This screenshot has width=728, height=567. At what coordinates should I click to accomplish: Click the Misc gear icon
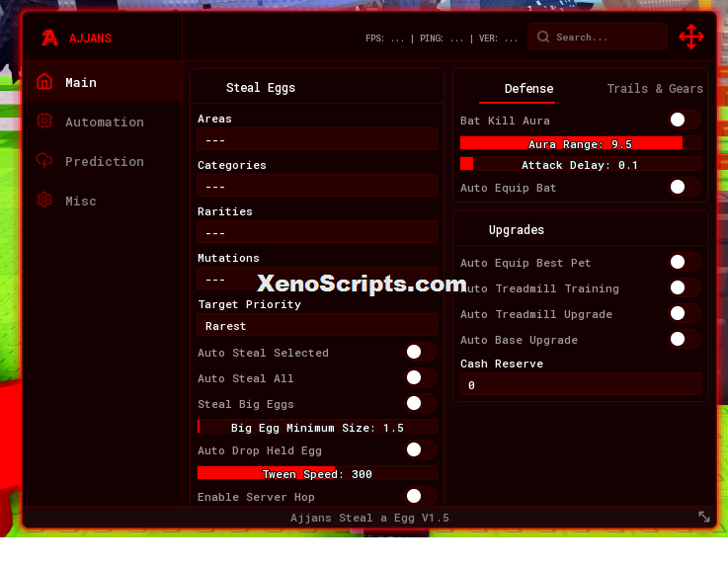click(44, 200)
